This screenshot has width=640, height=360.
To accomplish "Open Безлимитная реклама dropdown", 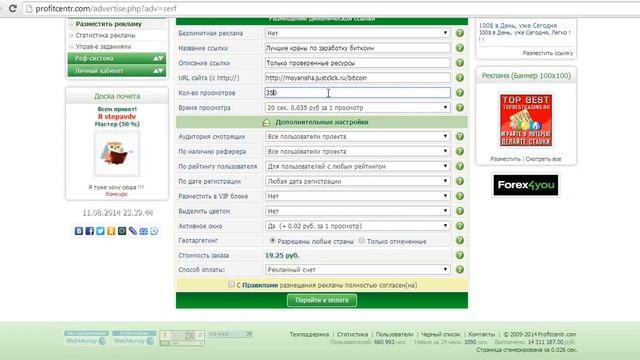I will pos(357,33).
